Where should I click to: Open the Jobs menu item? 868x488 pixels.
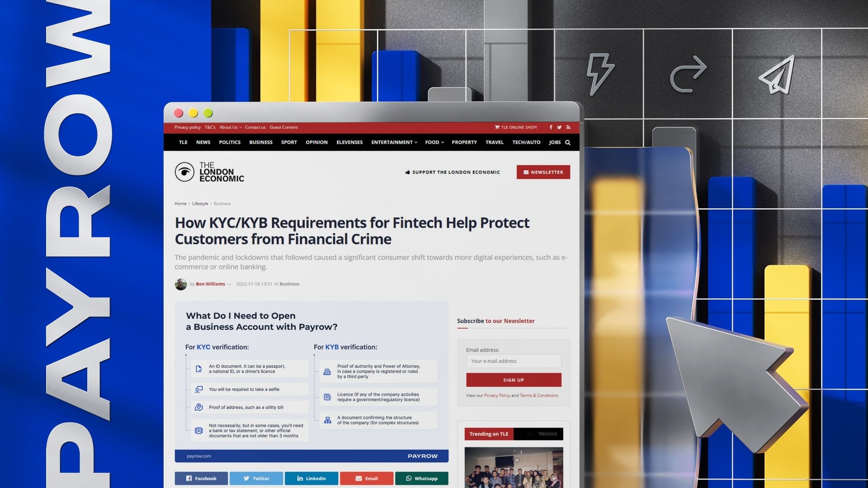tap(555, 142)
